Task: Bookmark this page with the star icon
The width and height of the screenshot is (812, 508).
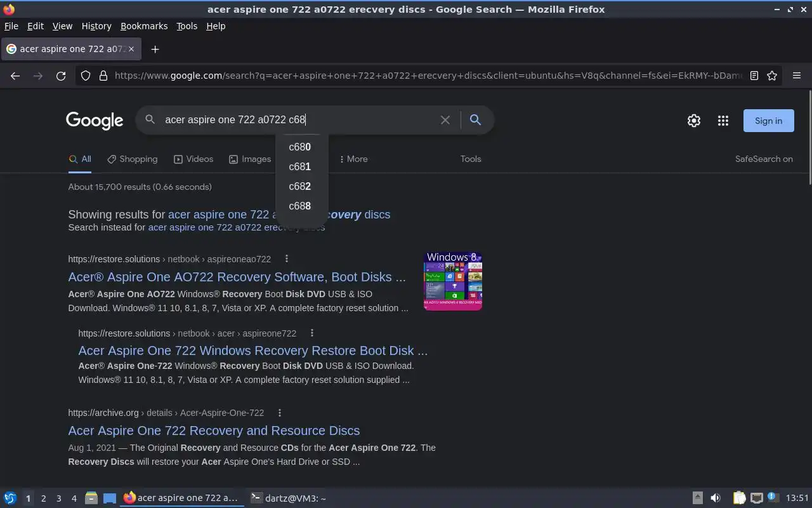Action: 772,76
